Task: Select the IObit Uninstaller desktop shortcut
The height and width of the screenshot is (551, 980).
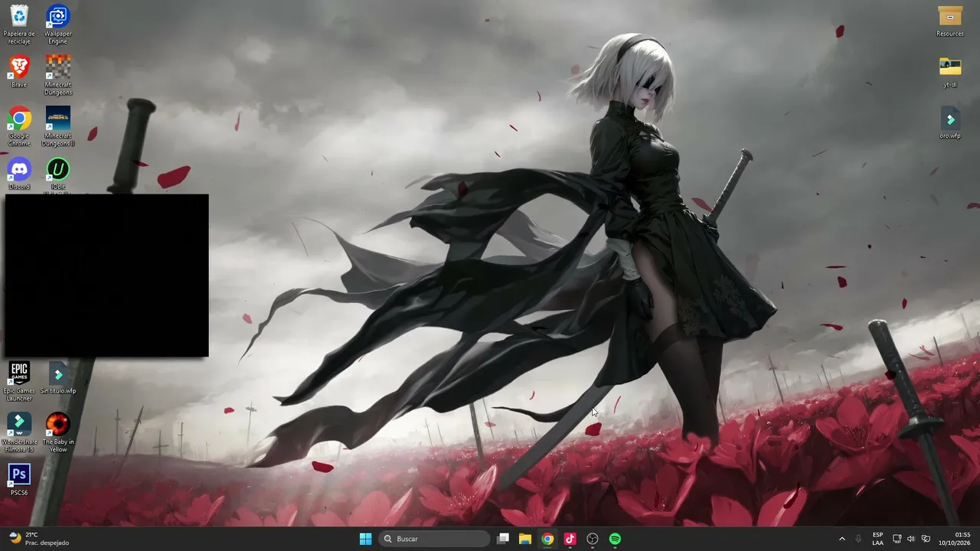Action: click(58, 174)
